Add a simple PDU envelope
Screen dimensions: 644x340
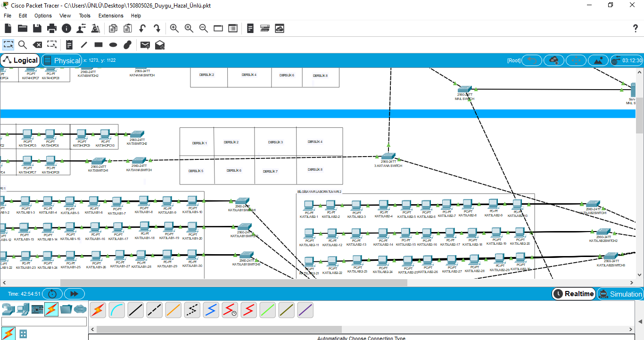145,45
